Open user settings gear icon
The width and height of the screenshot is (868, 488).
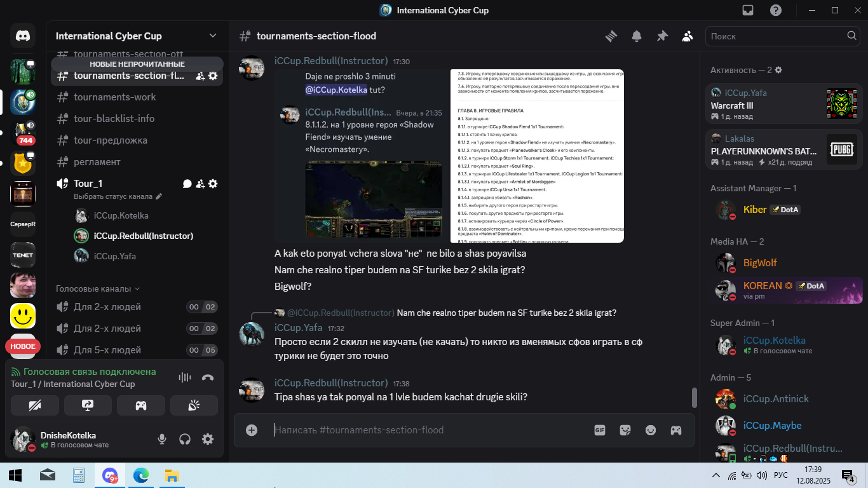pyautogui.click(x=208, y=439)
